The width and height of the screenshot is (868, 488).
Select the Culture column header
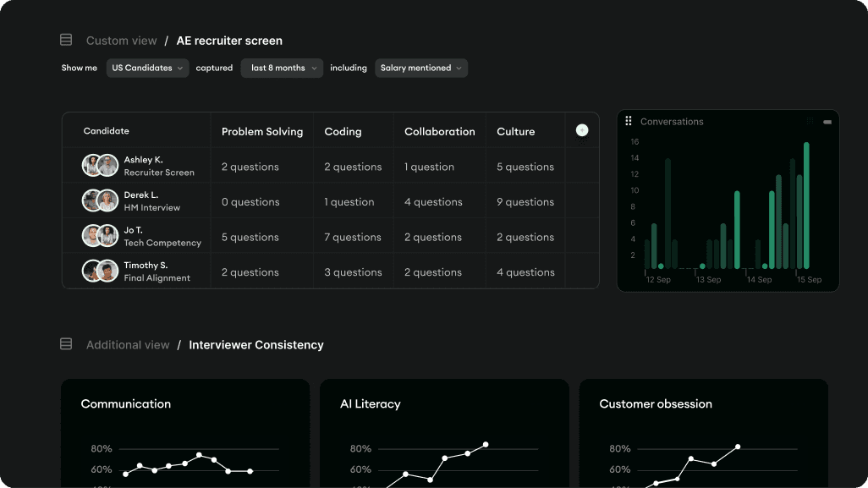(x=516, y=132)
